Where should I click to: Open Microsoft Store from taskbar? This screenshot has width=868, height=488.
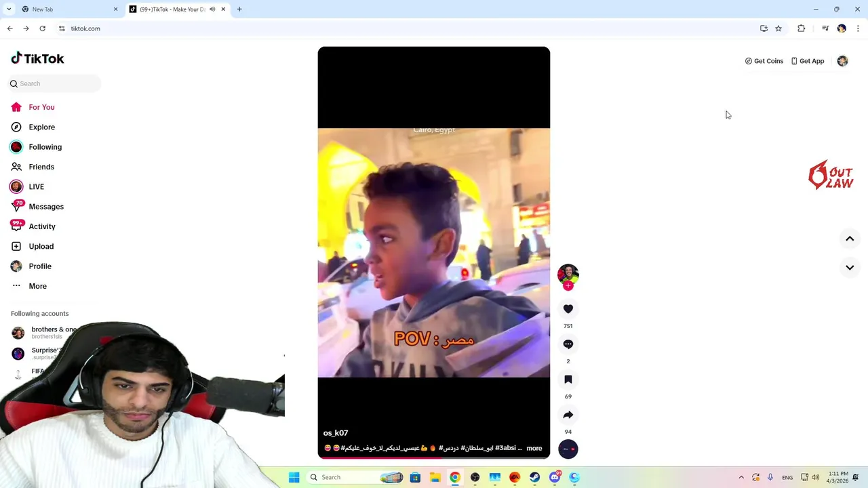coord(415,477)
